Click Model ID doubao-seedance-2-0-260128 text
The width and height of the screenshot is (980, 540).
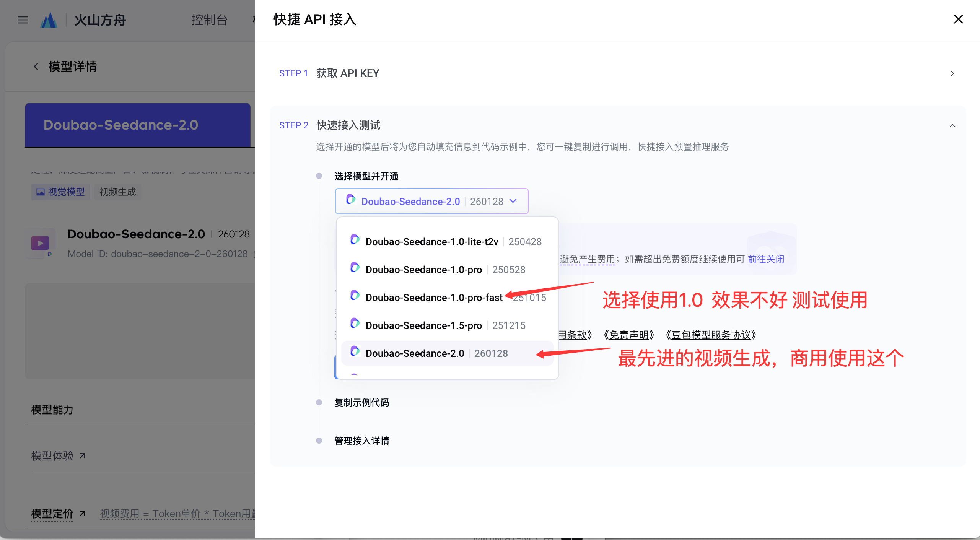click(x=158, y=254)
